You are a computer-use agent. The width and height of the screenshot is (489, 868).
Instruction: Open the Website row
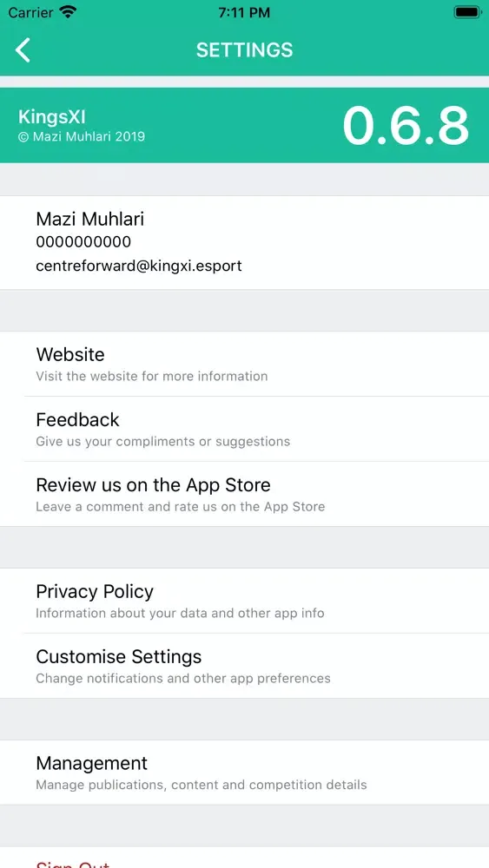[244, 364]
